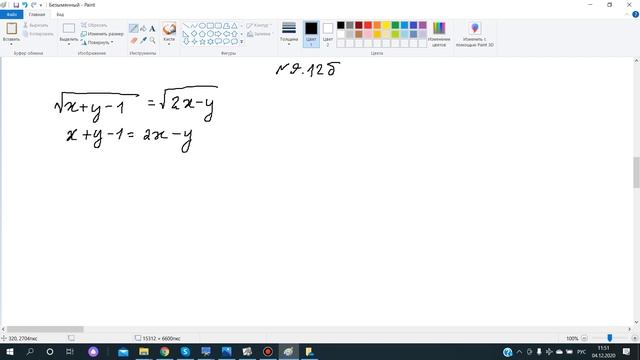Click the Undo arrow in quick access toolbar
Screen dimensions: 640x360
click(24, 5)
